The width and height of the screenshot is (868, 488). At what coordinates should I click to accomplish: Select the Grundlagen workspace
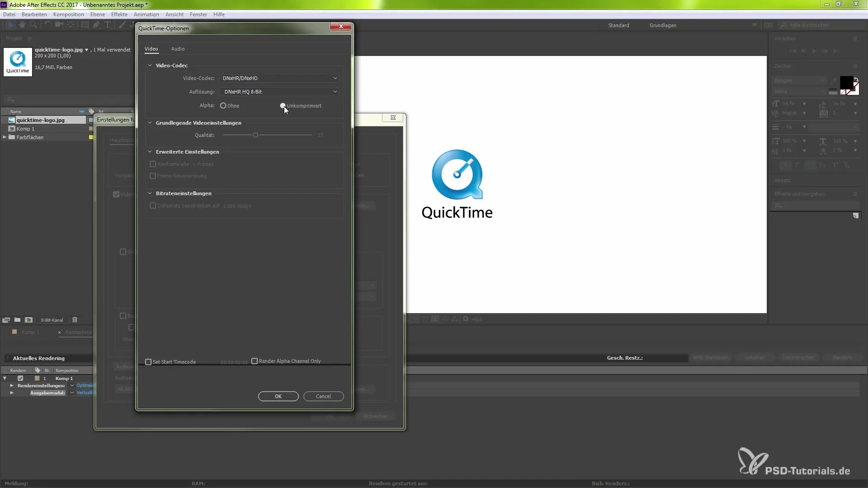pos(663,25)
